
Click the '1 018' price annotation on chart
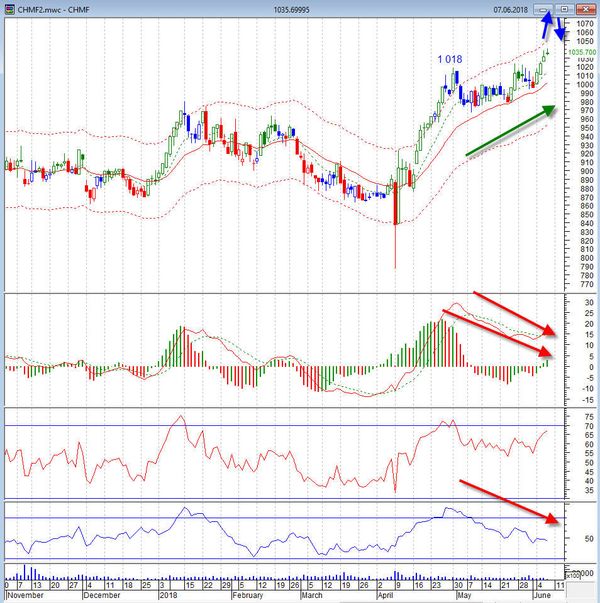(x=450, y=59)
